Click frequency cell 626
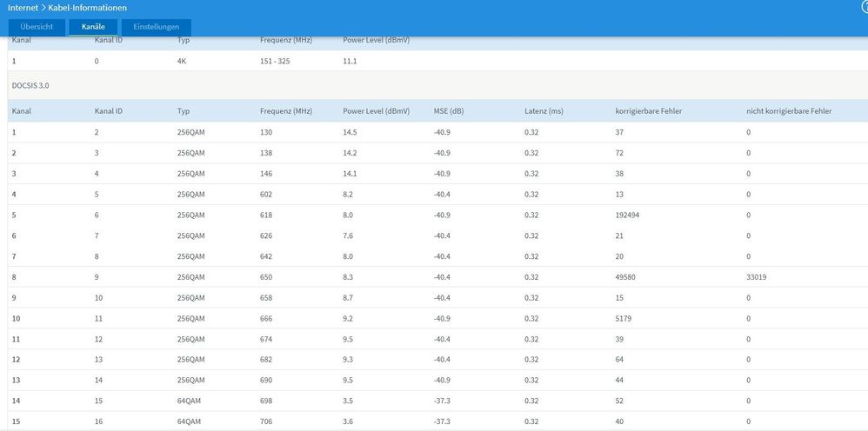 (x=266, y=235)
